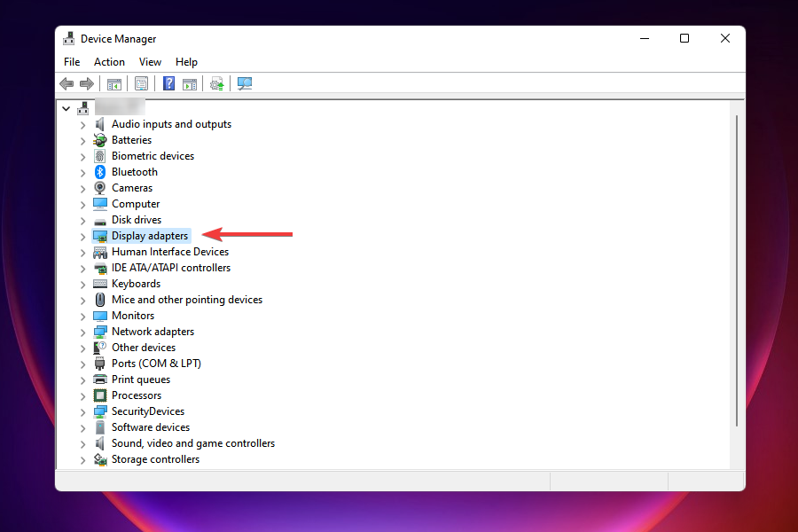Image resolution: width=798 pixels, height=532 pixels.
Task: Click Show/Hide Console Tree toolbar icon
Action: coord(113,83)
